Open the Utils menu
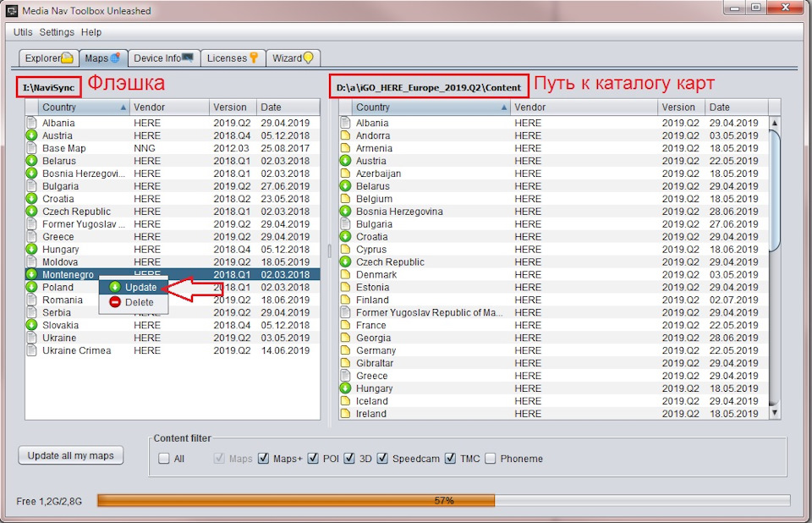This screenshot has height=523, width=812. (23, 32)
